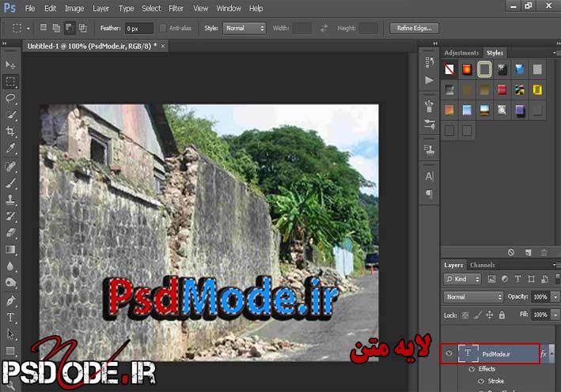561x392 pixels.
Task: Open the tool preset picker arrow
Action: tap(28, 28)
